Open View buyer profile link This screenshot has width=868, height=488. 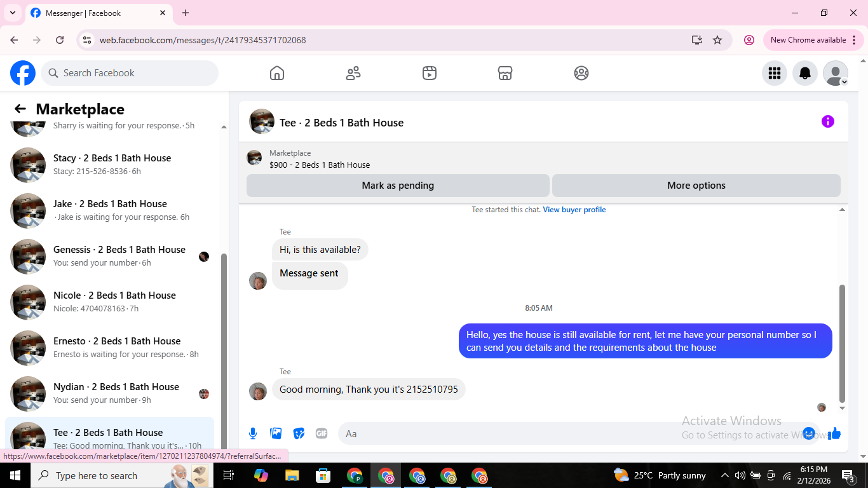tap(574, 210)
